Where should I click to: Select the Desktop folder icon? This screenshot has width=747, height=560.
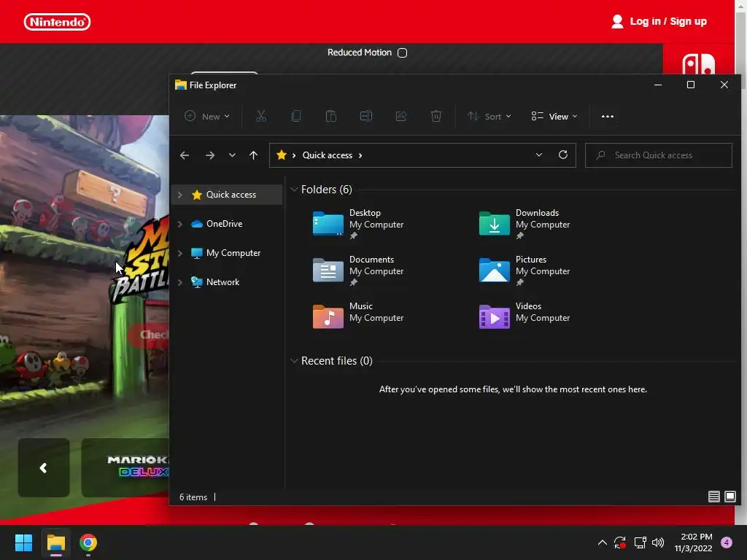[x=328, y=223]
